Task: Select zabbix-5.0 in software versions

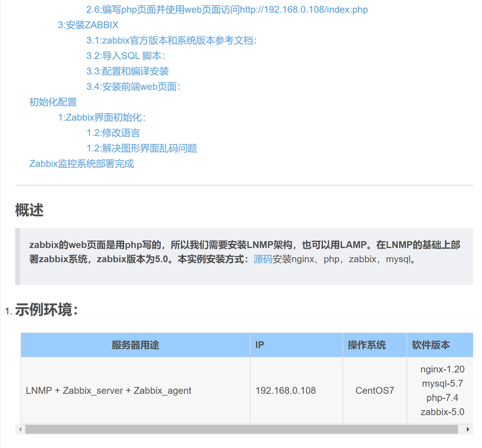Action: pos(442,412)
